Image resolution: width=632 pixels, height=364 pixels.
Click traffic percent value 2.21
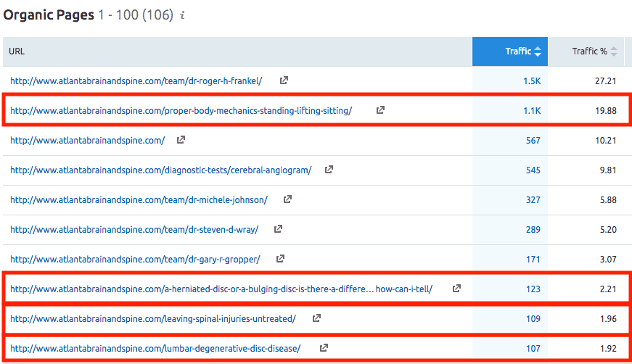pos(608,289)
